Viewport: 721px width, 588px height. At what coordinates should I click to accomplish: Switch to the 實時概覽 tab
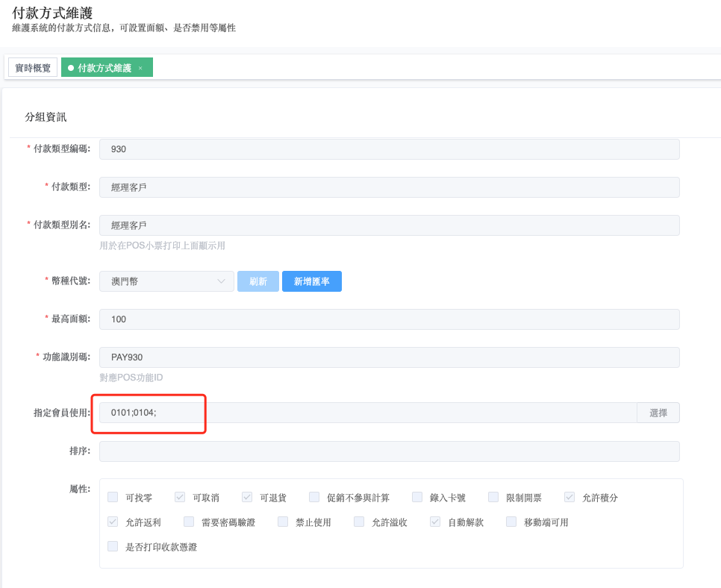pos(33,68)
